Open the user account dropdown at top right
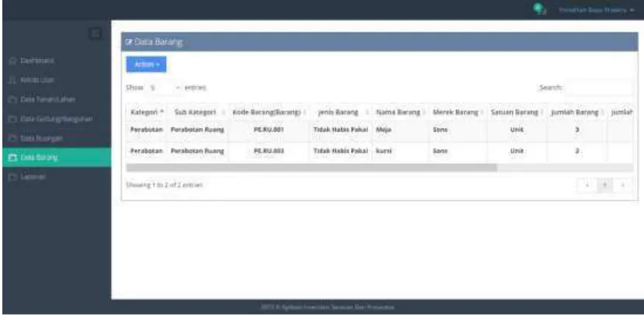The image size is (644, 318). coord(596,10)
